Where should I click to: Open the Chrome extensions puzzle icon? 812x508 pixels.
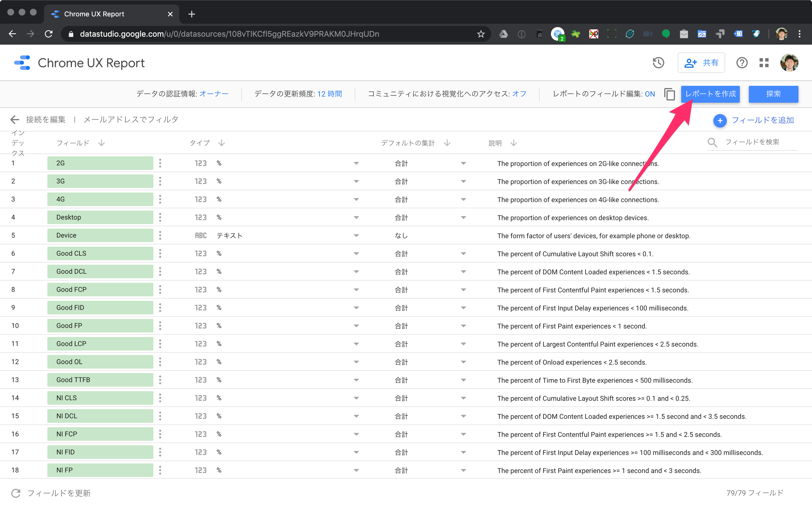click(x=576, y=34)
